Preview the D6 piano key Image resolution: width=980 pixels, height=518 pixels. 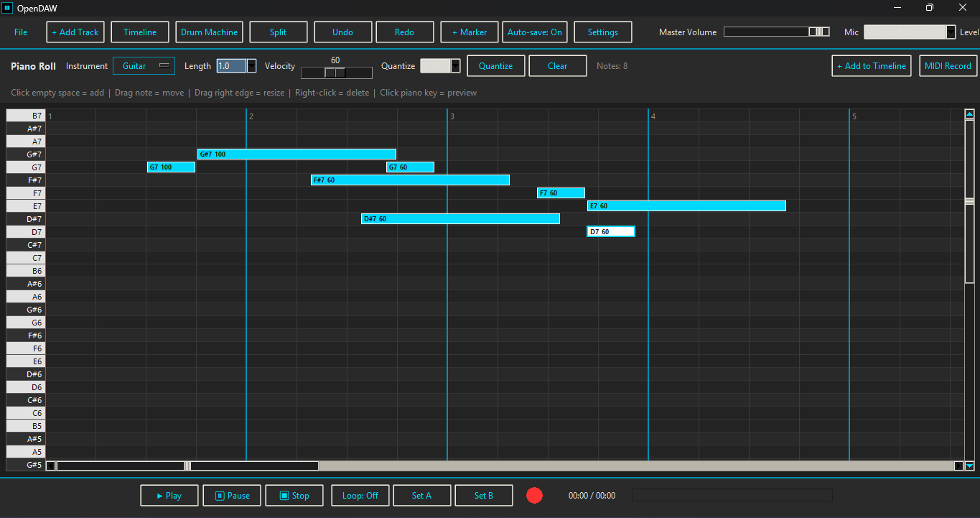pos(26,387)
